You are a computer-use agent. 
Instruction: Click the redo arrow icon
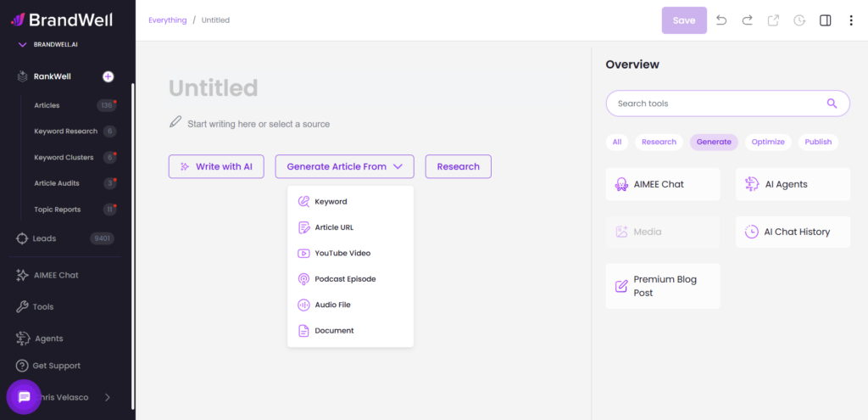click(748, 20)
